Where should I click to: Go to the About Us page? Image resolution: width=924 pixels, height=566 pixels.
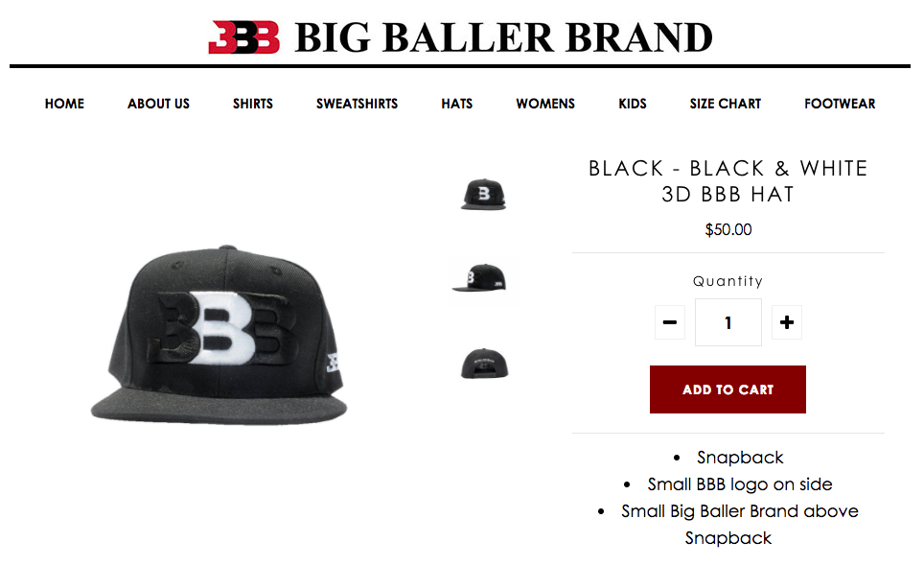click(x=158, y=104)
